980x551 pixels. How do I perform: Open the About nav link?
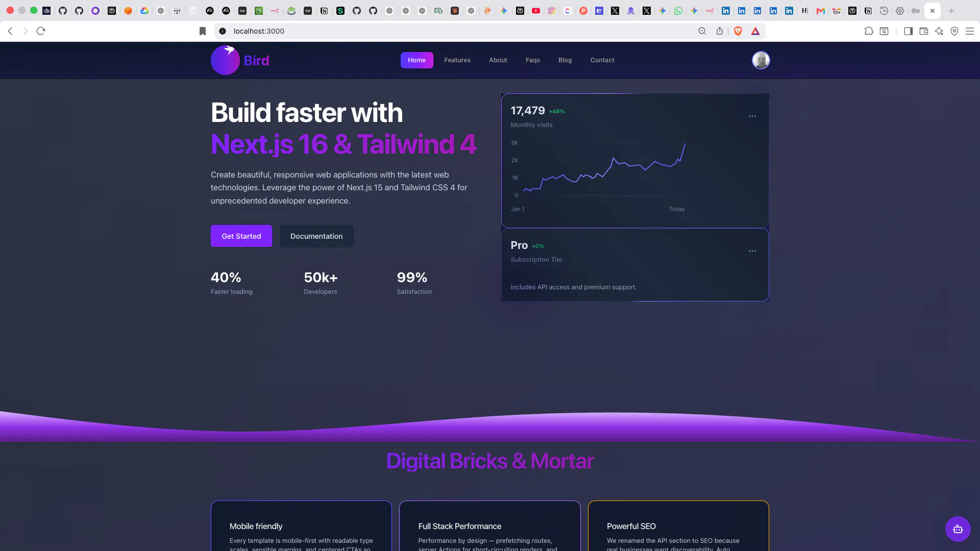point(498,60)
